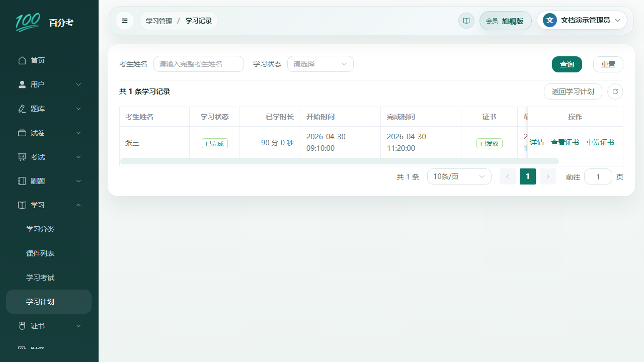Click the 已发放 certificate tag

tap(490, 143)
